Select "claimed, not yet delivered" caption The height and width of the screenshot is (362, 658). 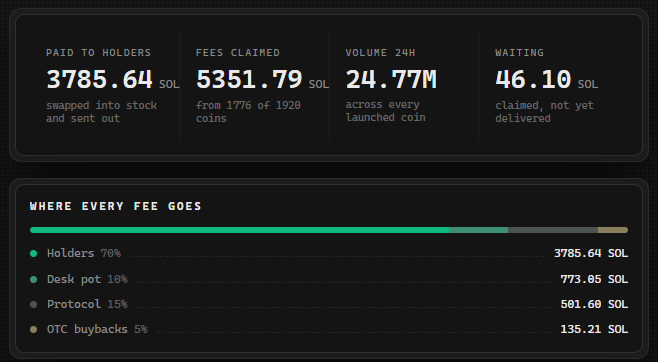[x=544, y=112]
